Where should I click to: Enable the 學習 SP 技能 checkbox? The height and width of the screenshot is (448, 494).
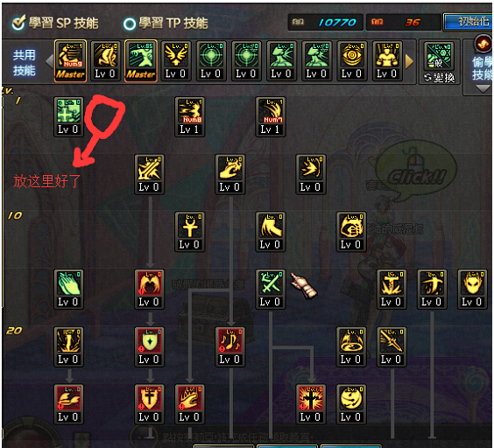coord(18,23)
